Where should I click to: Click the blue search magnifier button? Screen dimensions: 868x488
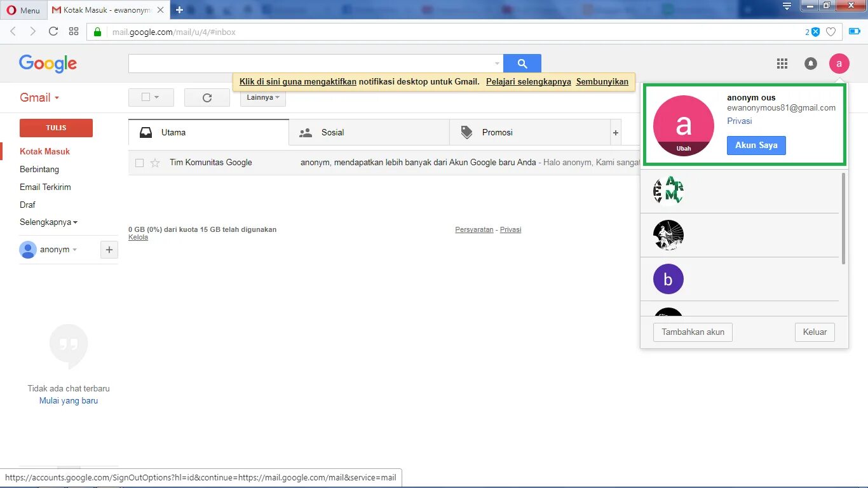click(x=522, y=64)
